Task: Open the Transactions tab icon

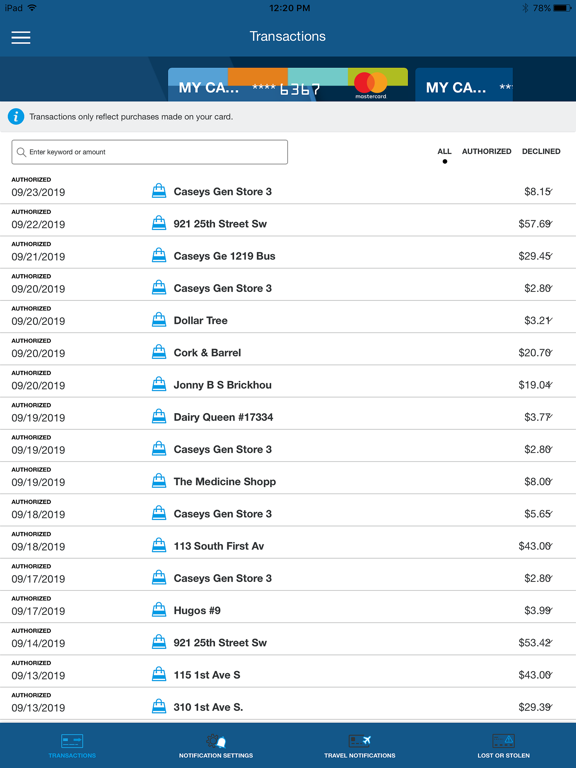Action: (x=72, y=741)
